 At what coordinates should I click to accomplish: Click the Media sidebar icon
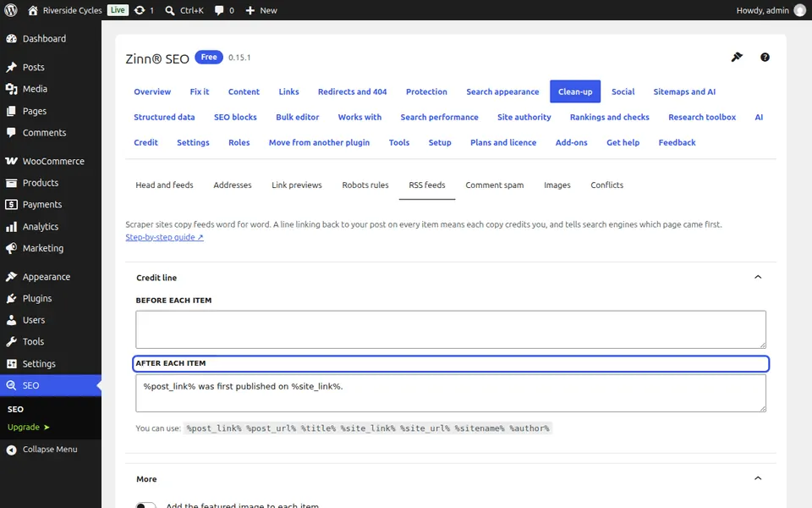(11, 89)
